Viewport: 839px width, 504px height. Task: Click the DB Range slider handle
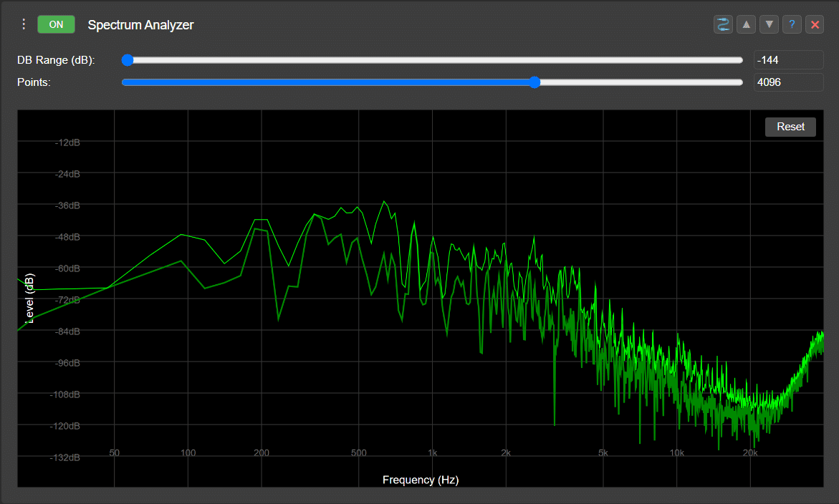(x=128, y=60)
